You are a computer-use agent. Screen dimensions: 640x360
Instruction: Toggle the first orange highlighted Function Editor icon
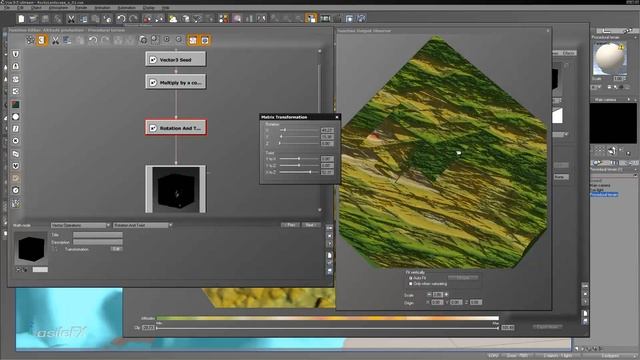(x=42, y=40)
